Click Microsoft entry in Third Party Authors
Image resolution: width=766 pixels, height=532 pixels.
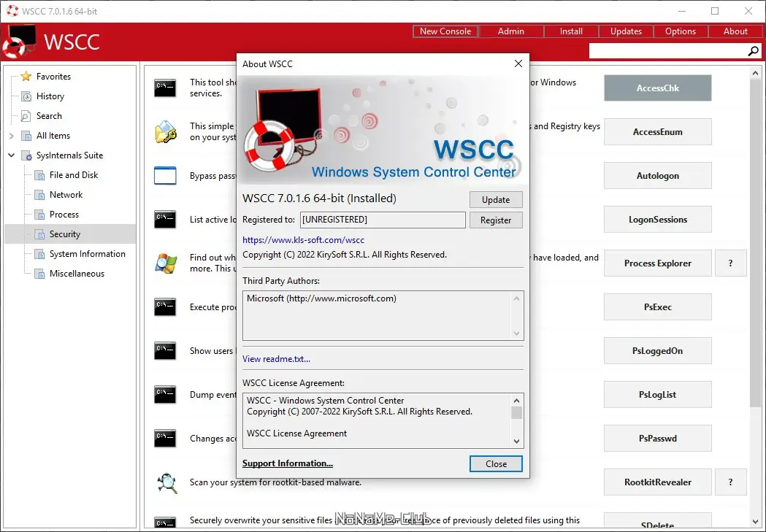321,298
